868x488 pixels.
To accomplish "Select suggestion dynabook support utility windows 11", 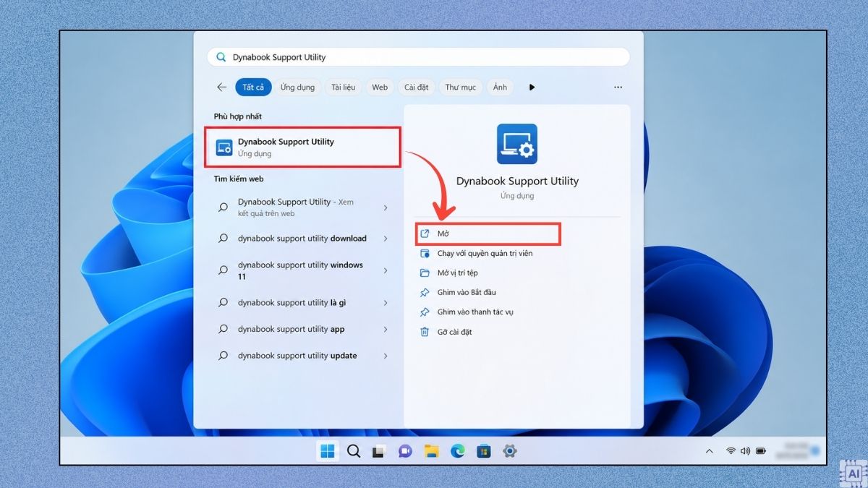I will tap(304, 270).
